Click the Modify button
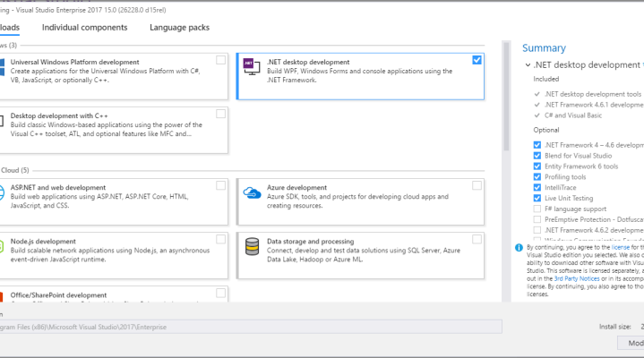Viewport: 644px width, 358px height. click(x=631, y=343)
